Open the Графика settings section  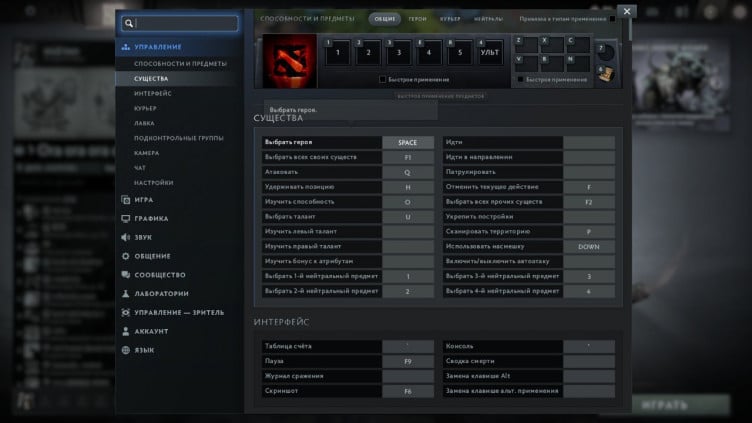coord(150,218)
